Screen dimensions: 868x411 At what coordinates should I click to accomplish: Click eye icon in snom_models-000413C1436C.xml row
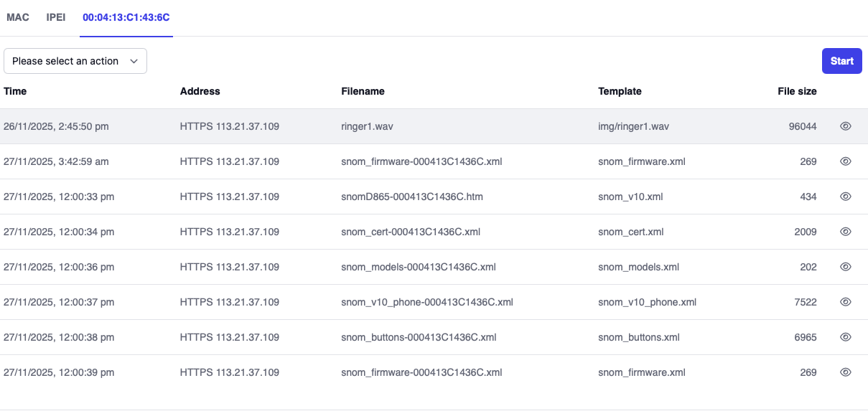(x=845, y=267)
